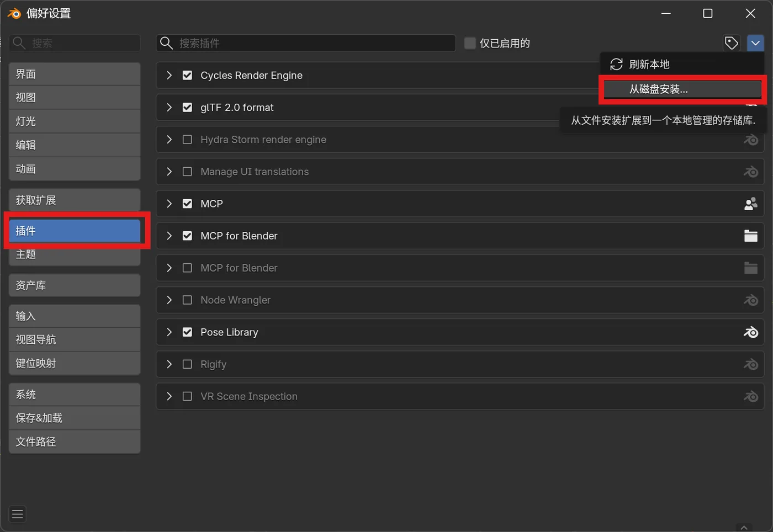Uncheck the glTF 2.0 format add-on
Viewport: 773px width, 532px height.
187,107
